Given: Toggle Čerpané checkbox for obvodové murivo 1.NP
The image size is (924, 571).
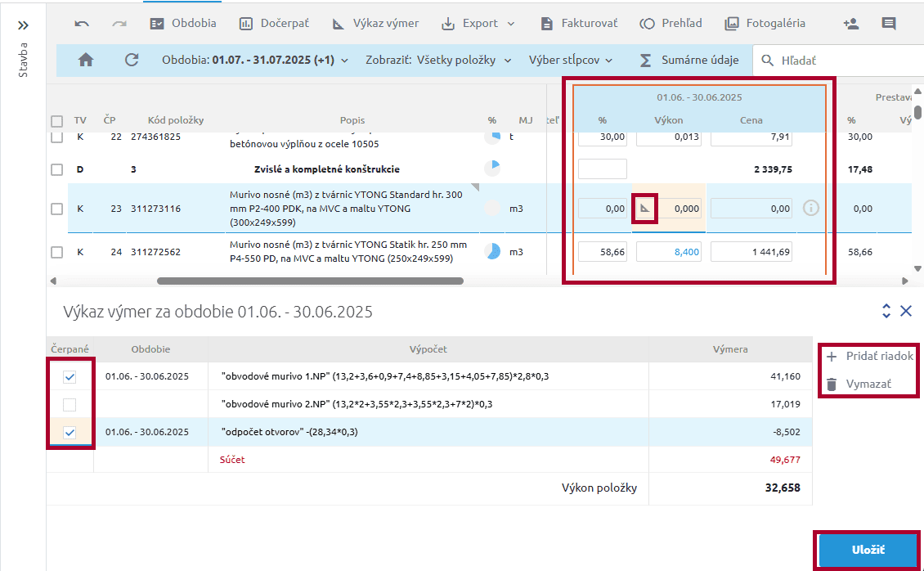Looking at the screenshot, I should pyautogui.click(x=70, y=377).
